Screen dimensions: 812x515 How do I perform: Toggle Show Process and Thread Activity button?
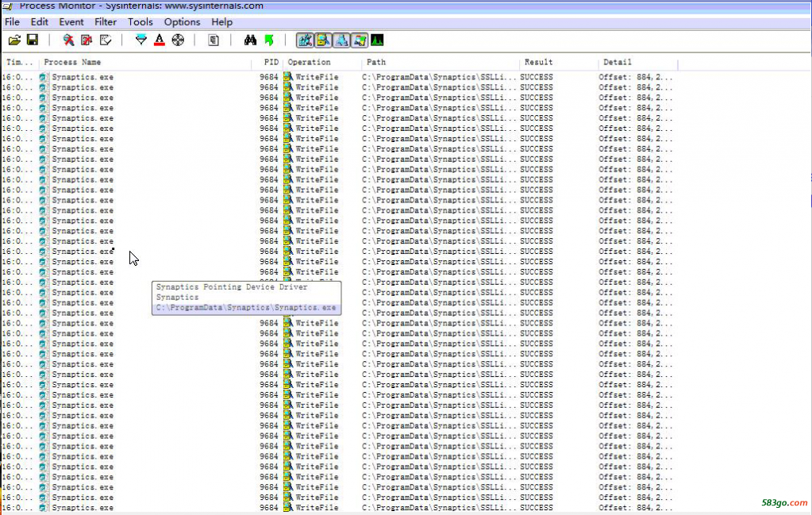(360, 40)
